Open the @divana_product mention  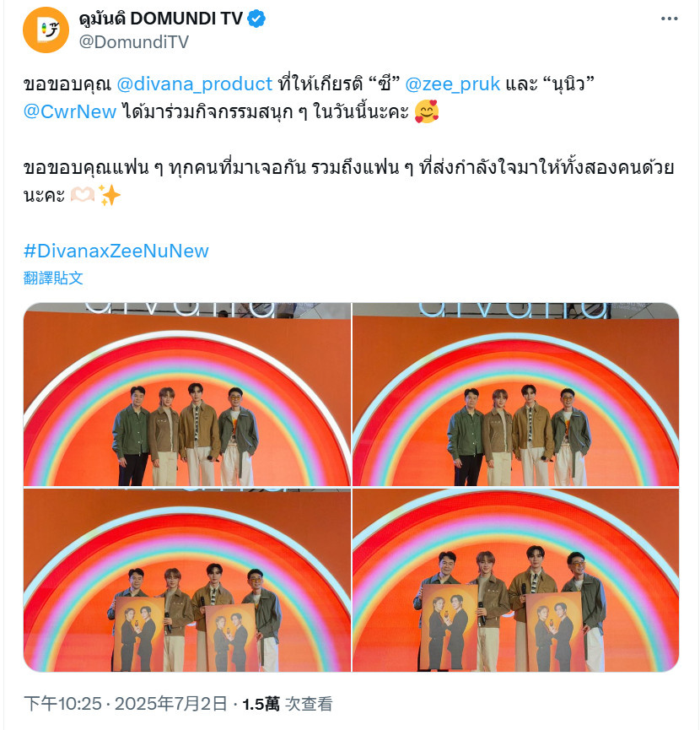click(195, 84)
